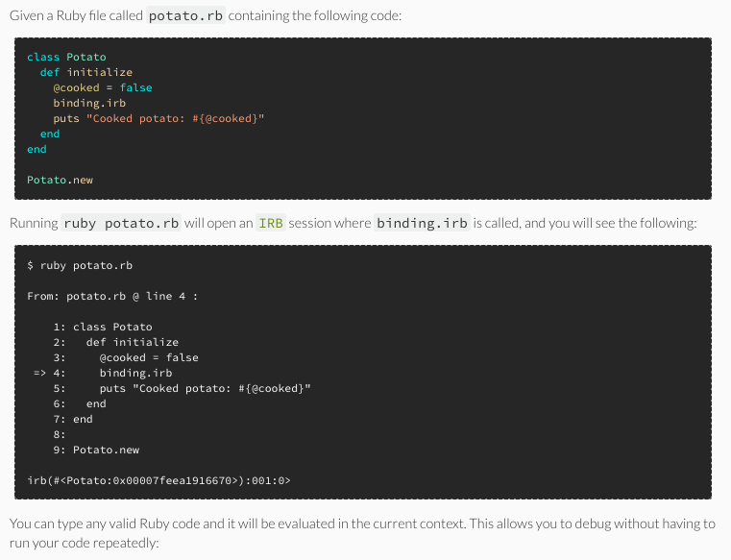Click the irb(#<Potato:...>) prompt line
The width and height of the screenshot is (731, 560).
coord(158,480)
